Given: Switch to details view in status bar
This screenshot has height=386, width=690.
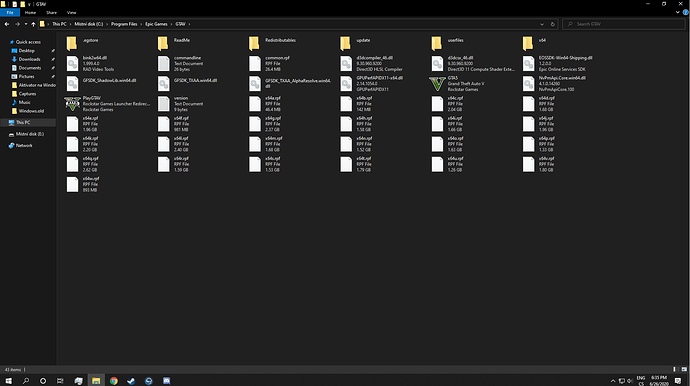Looking at the screenshot, I should point(674,369).
